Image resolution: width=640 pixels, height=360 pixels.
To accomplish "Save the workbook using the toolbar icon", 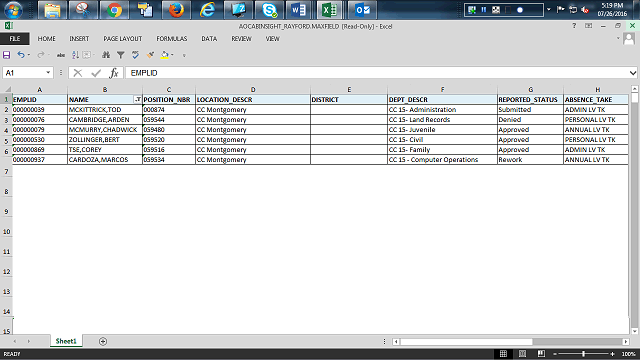I will click(7, 55).
